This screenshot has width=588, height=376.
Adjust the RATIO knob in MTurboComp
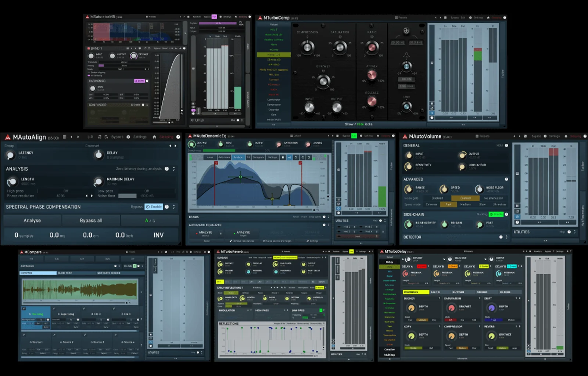(x=372, y=47)
